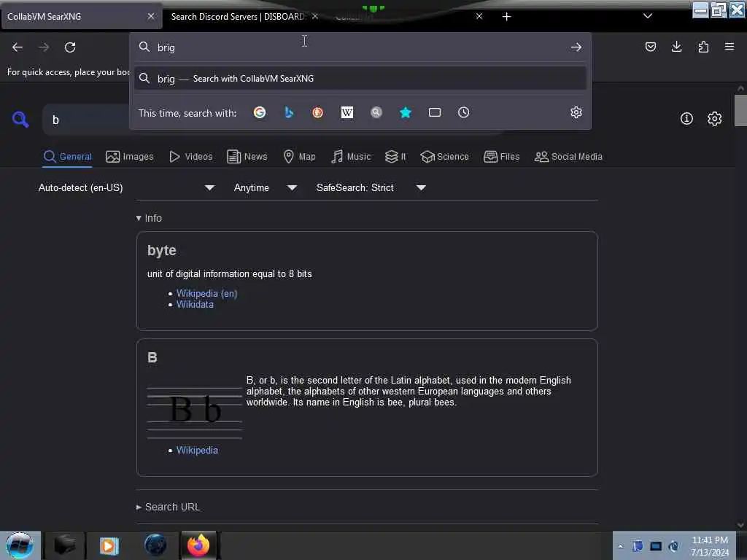The image size is (747, 560).
Task: Select the News search category
Action: pos(247,157)
